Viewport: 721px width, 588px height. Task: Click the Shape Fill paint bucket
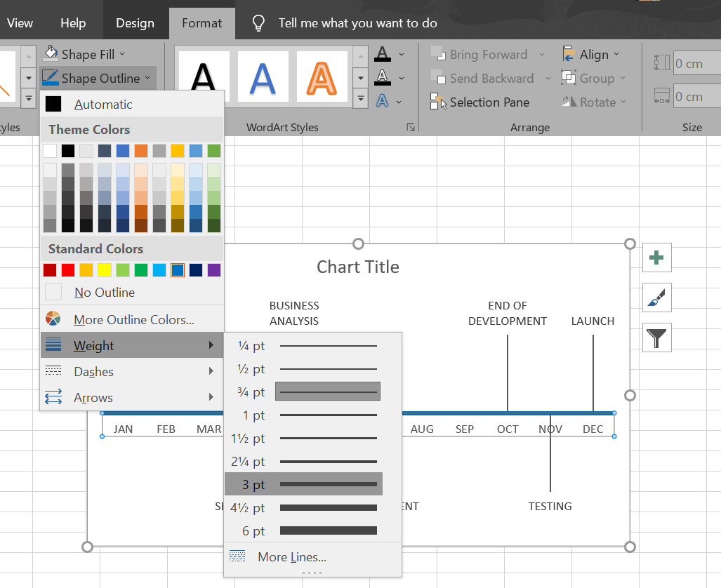click(x=51, y=54)
